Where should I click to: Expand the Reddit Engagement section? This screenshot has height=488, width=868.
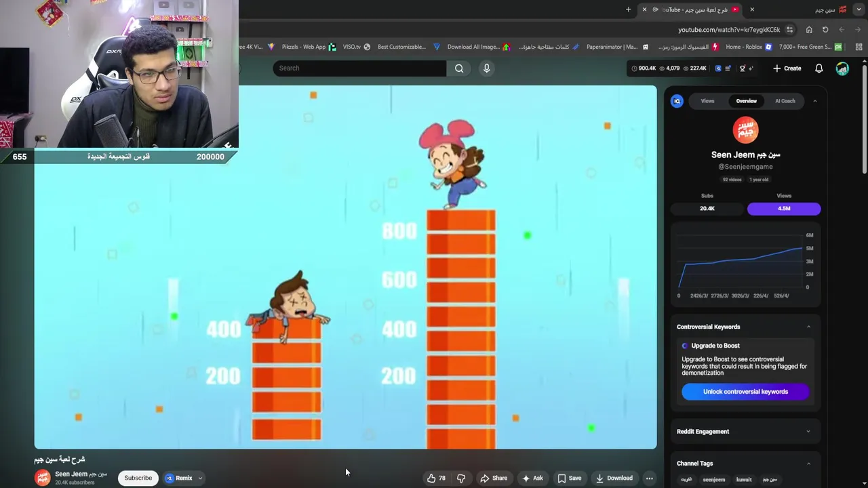click(x=808, y=432)
